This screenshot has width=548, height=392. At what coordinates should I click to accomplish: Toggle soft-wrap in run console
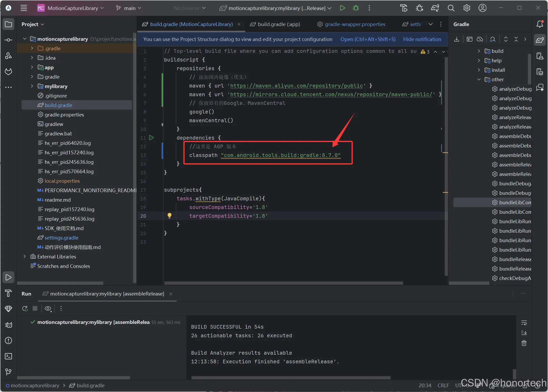pyautogui.click(x=524, y=323)
